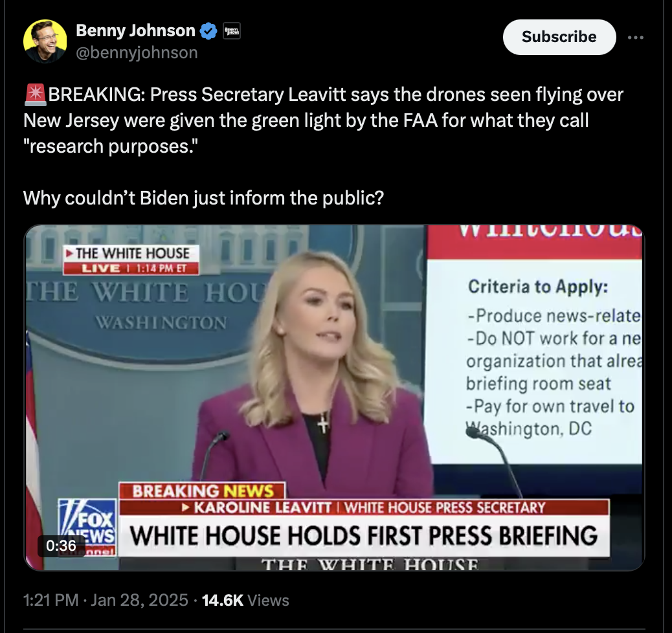Click the blue verified checkmark badge

point(208,31)
